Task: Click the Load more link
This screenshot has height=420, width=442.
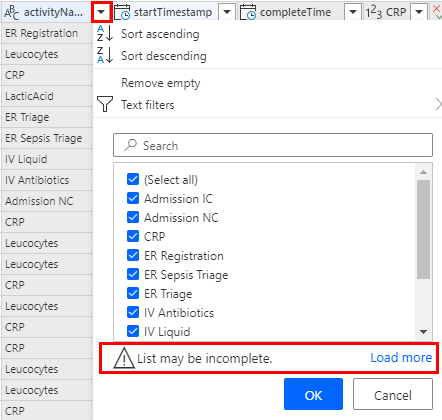Action: [401, 358]
